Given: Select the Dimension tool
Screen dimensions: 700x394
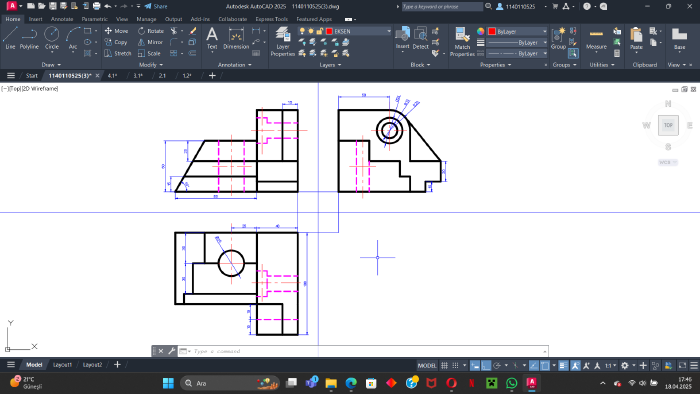Looking at the screenshot, I should [236, 38].
